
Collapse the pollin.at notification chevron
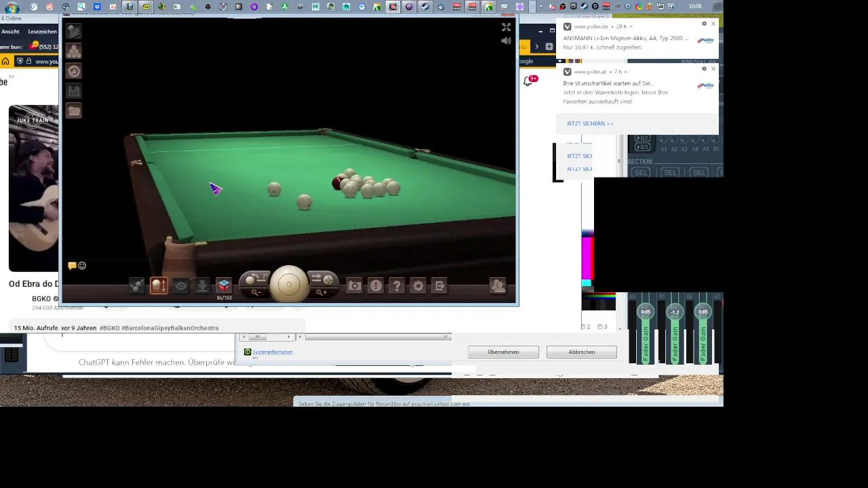pos(625,72)
